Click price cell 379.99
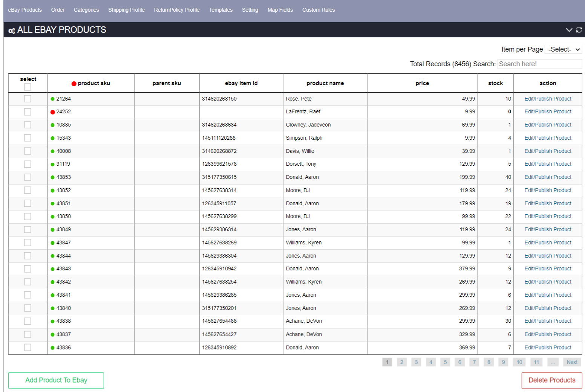 (467, 268)
